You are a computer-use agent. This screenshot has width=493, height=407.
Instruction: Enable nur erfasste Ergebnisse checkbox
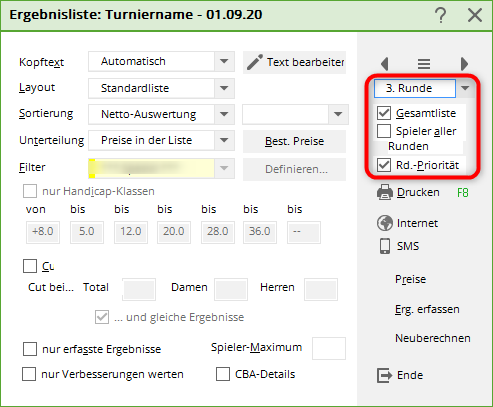point(30,349)
